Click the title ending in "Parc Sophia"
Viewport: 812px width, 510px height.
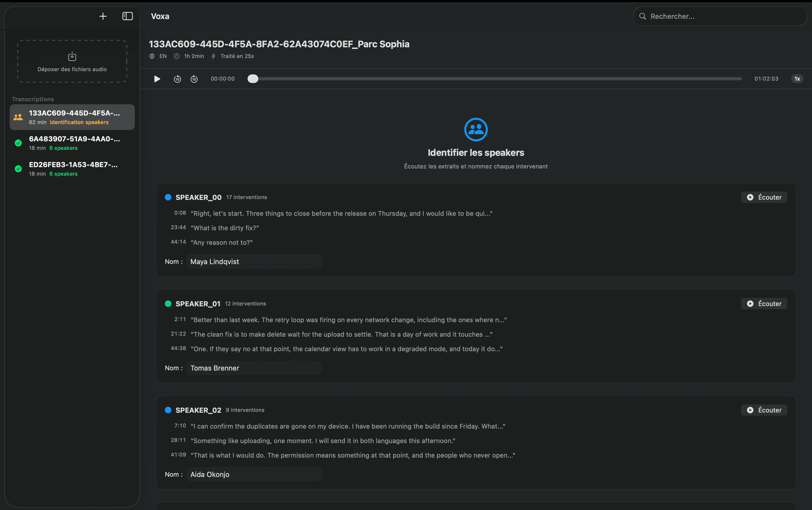click(x=279, y=44)
